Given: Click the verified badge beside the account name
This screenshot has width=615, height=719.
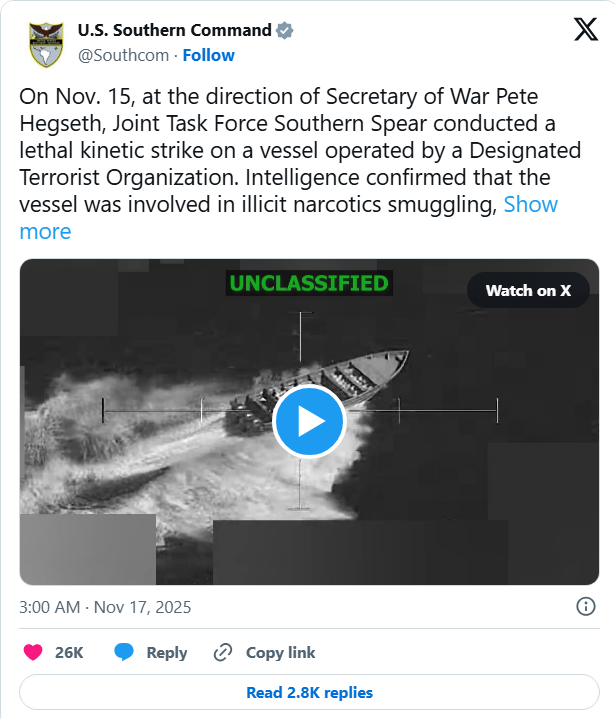Looking at the screenshot, I should [285, 30].
